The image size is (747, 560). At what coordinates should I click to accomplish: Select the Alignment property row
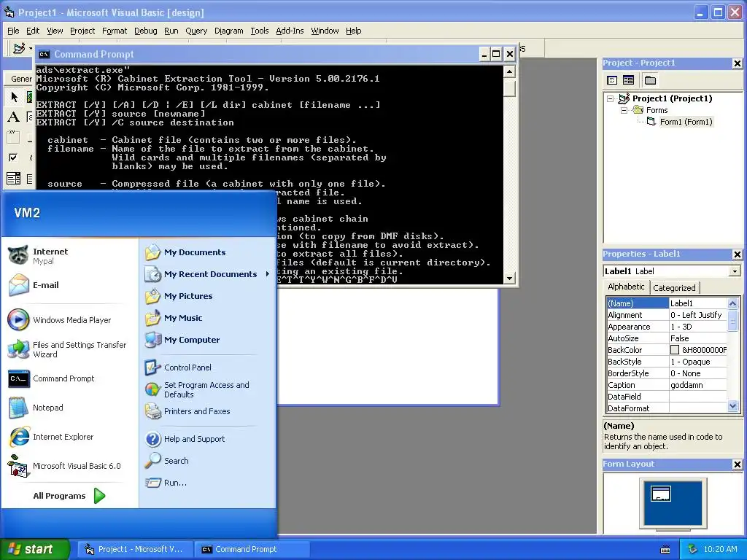point(667,315)
